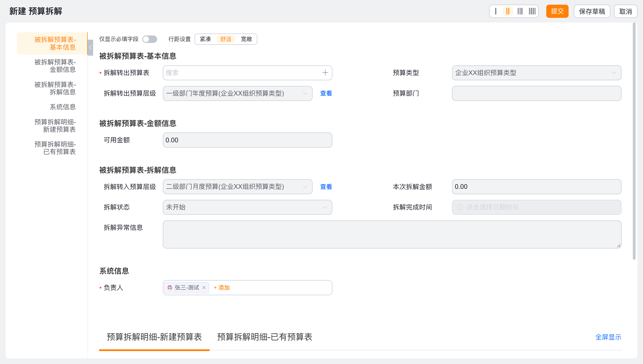Image resolution: width=643 pixels, height=364 pixels.
Task: Go to 被拆解预算表-拆解信息 in sidebar
Action: (x=55, y=88)
